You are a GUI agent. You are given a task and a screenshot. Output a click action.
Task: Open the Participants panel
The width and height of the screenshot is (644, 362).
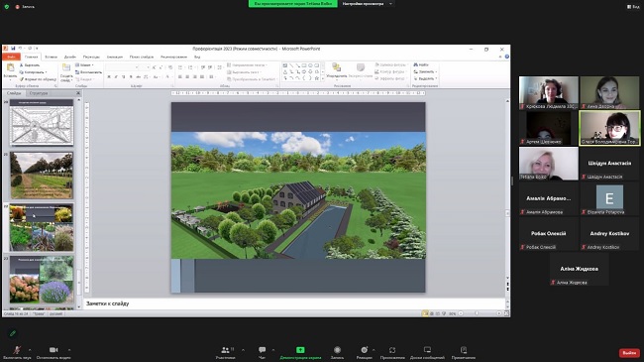tap(226, 350)
